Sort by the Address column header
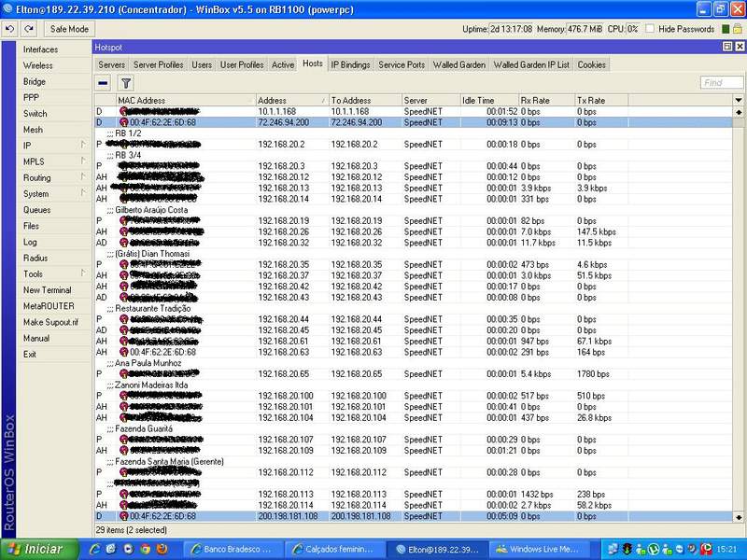Screen dimensions: 747x560 pyautogui.click(x=292, y=101)
